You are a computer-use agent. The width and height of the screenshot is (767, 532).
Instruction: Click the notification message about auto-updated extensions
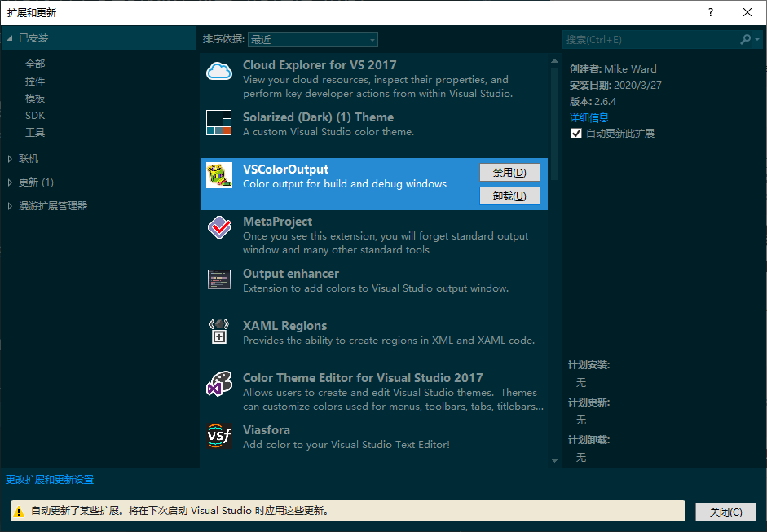tap(179, 511)
